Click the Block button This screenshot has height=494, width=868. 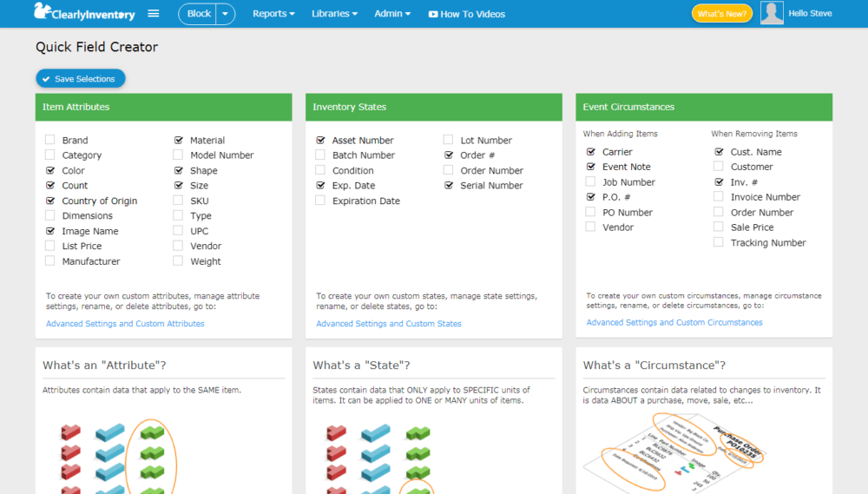[x=198, y=14]
